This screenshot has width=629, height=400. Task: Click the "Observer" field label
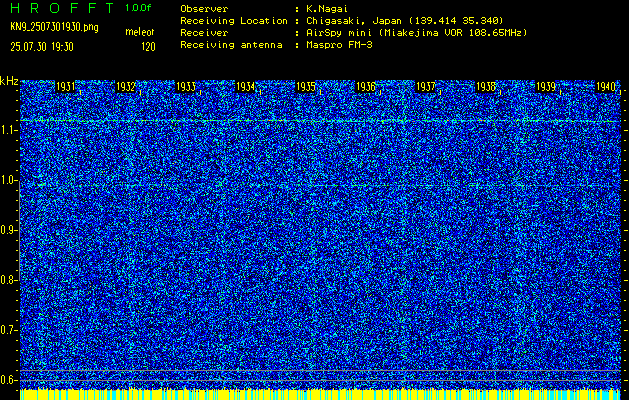(x=204, y=9)
